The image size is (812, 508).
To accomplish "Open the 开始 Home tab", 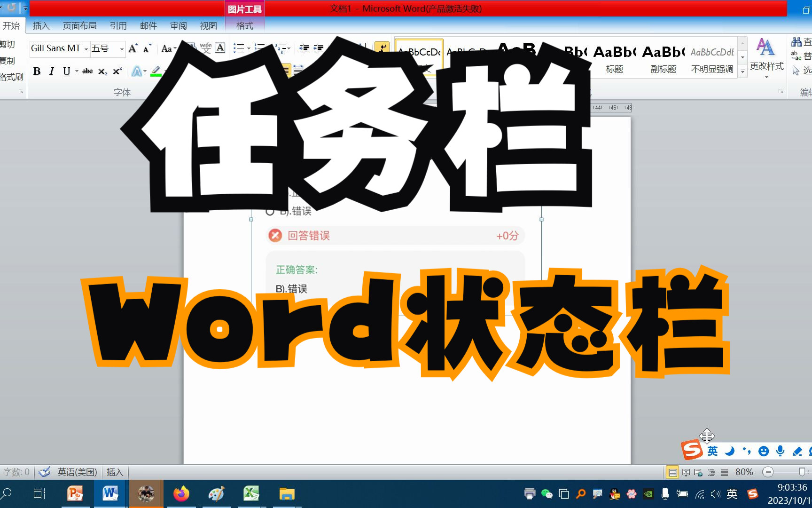I will click(x=11, y=25).
